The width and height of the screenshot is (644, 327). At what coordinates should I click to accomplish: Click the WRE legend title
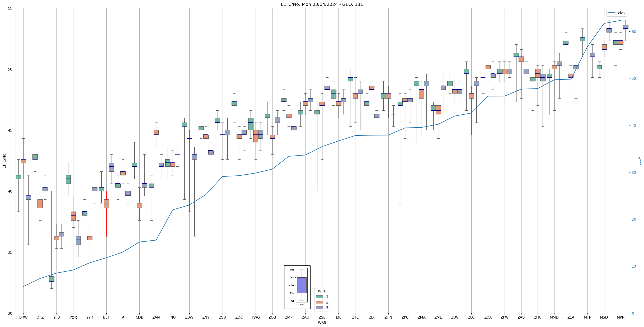coord(322,291)
